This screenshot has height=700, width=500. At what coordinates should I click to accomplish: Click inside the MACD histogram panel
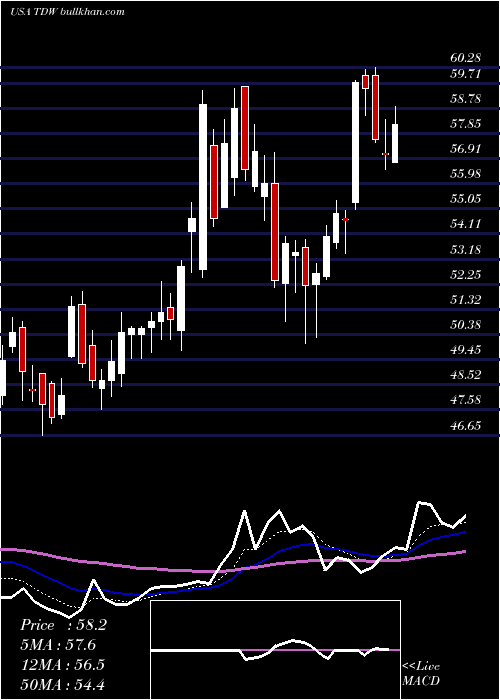coord(275,650)
